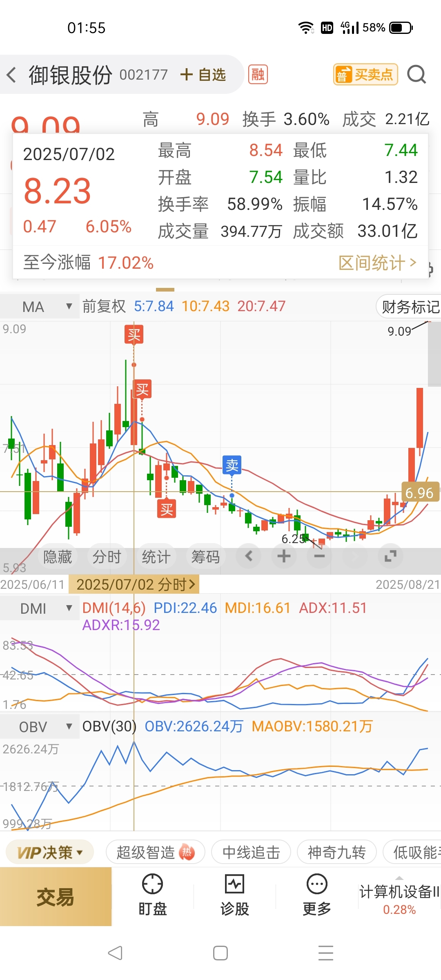
Task: Tap Android back navigation button
Action: coord(115,953)
